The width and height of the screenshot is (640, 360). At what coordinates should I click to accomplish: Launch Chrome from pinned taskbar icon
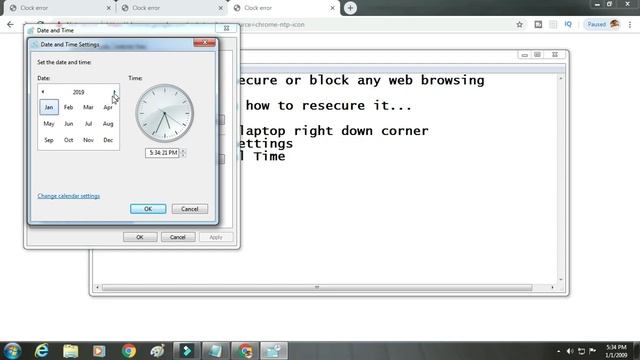[129, 351]
